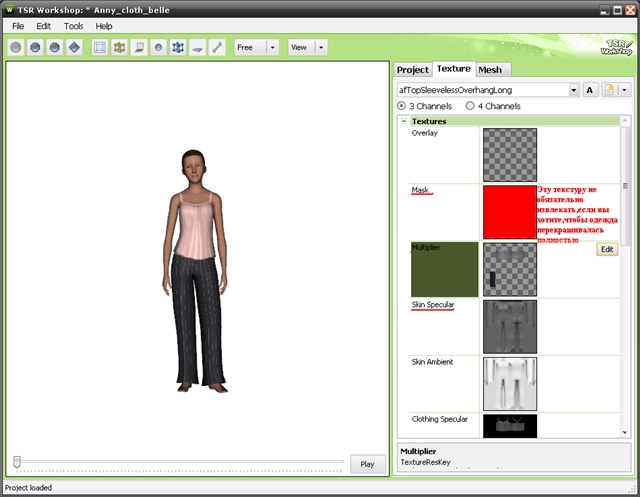
Task: Select the highlighted Multiplier row label
Action: point(444,269)
